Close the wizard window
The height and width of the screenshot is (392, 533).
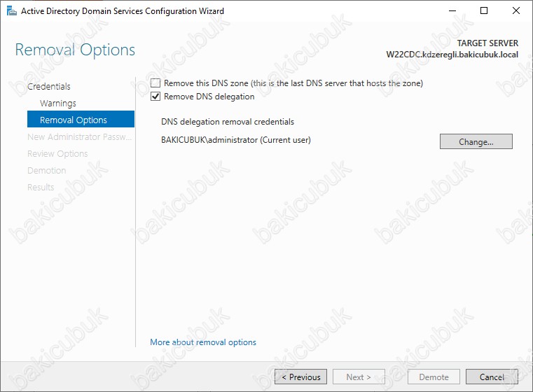click(515, 11)
